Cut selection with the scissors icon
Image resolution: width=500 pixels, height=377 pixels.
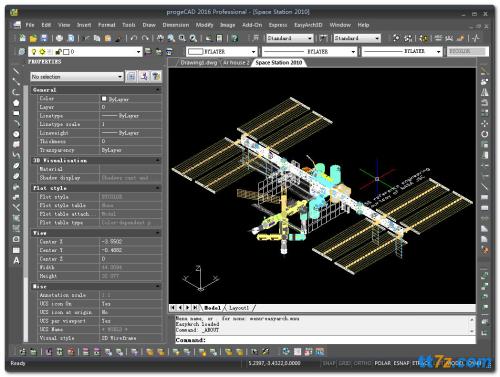pyautogui.click(x=86, y=38)
